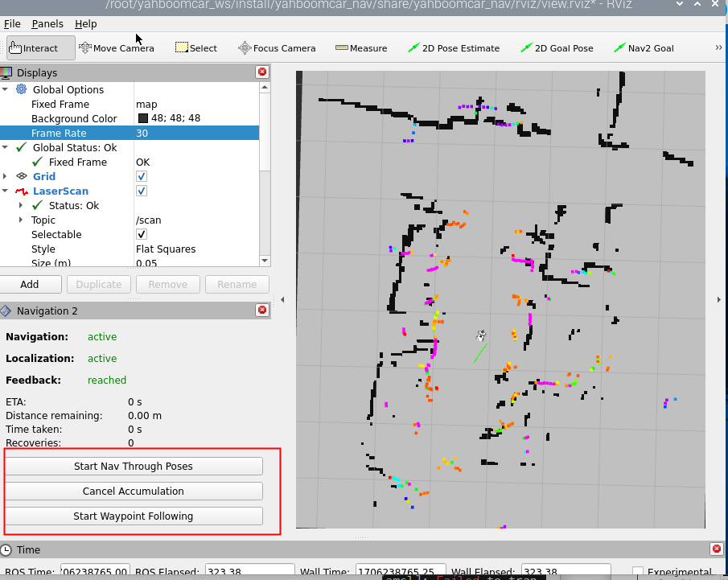Click the Global Status green checkmark icon

[x=21, y=147]
